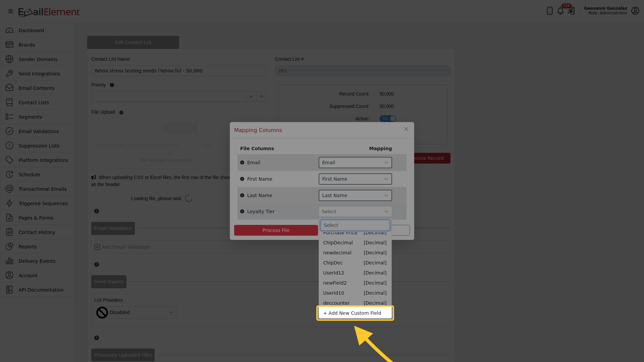Click Add Email Validation link

click(x=122, y=247)
